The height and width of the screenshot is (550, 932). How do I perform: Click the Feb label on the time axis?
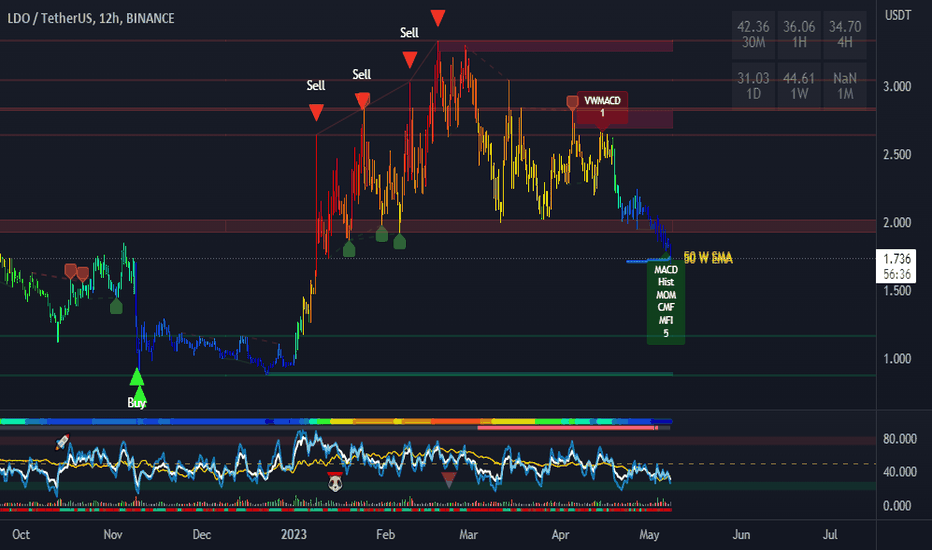point(385,535)
